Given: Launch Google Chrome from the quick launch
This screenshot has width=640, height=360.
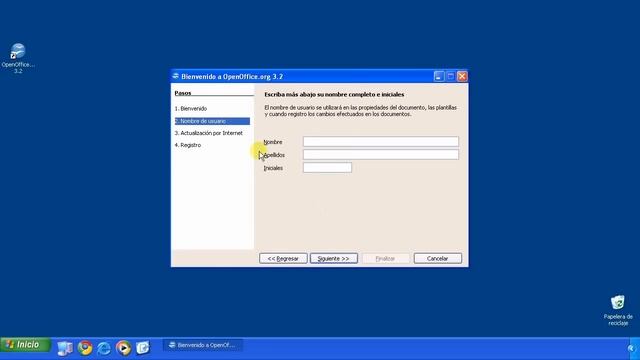Looking at the screenshot, I should point(85,347).
